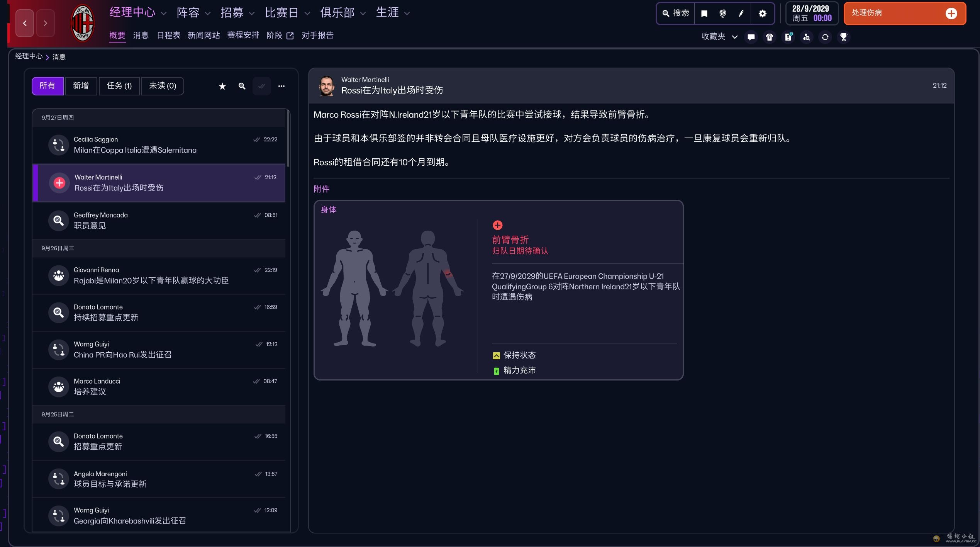Click the trophy icon in the favorites bar
This screenshot has height=547, width=980.
[843, 37]
